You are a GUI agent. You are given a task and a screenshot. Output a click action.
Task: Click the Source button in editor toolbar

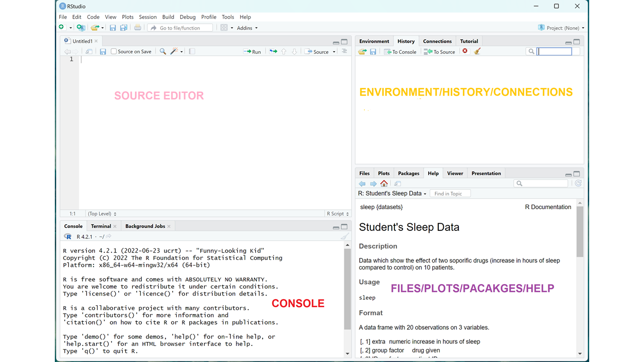pyautogui.click(x=317, y=51)
